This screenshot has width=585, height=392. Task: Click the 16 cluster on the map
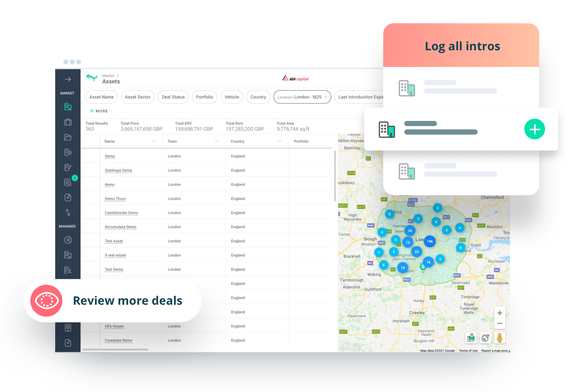tap(428, 262)
